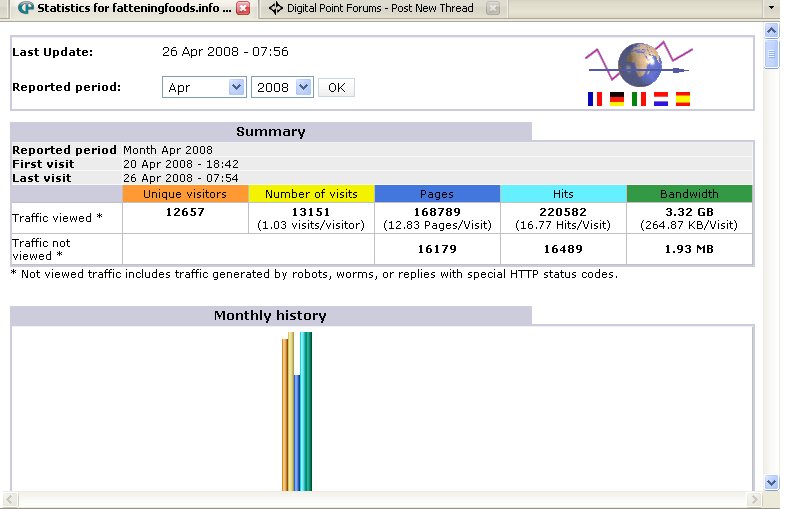
Task: Switch language with the Italian flag
Action: (640, 99)
